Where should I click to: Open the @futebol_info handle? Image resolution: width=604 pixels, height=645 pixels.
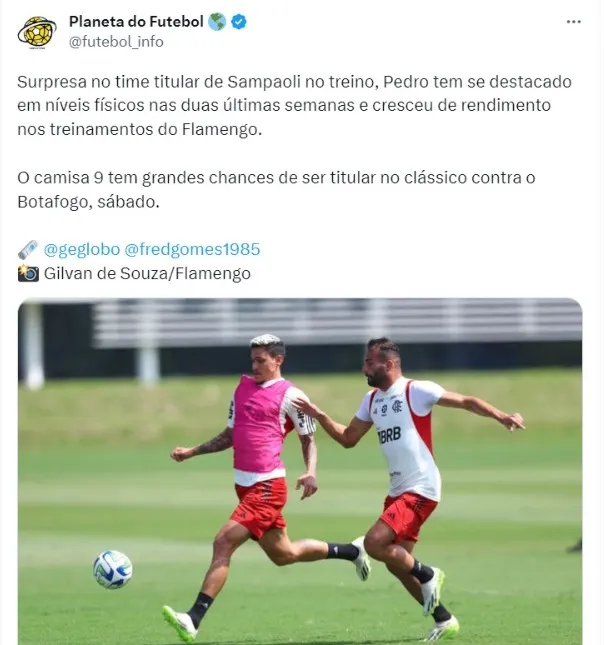116,42
